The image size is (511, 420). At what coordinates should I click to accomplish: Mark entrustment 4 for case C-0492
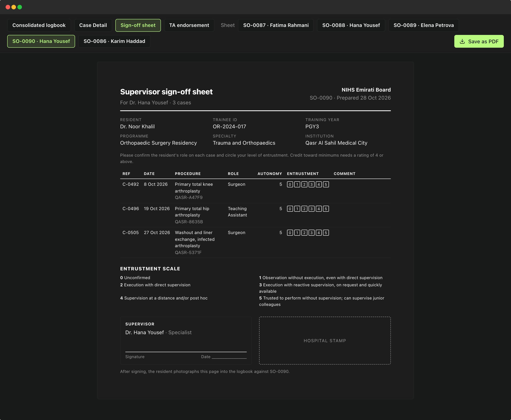(319, 184)
